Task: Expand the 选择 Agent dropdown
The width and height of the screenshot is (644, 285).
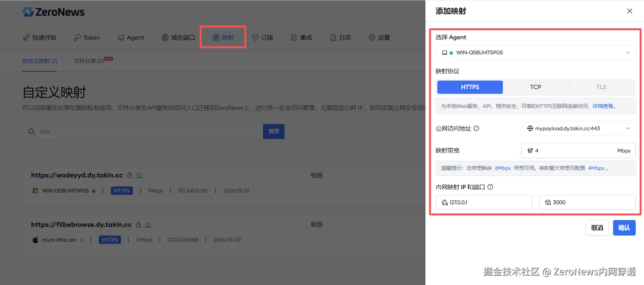Action: point(535,52)
